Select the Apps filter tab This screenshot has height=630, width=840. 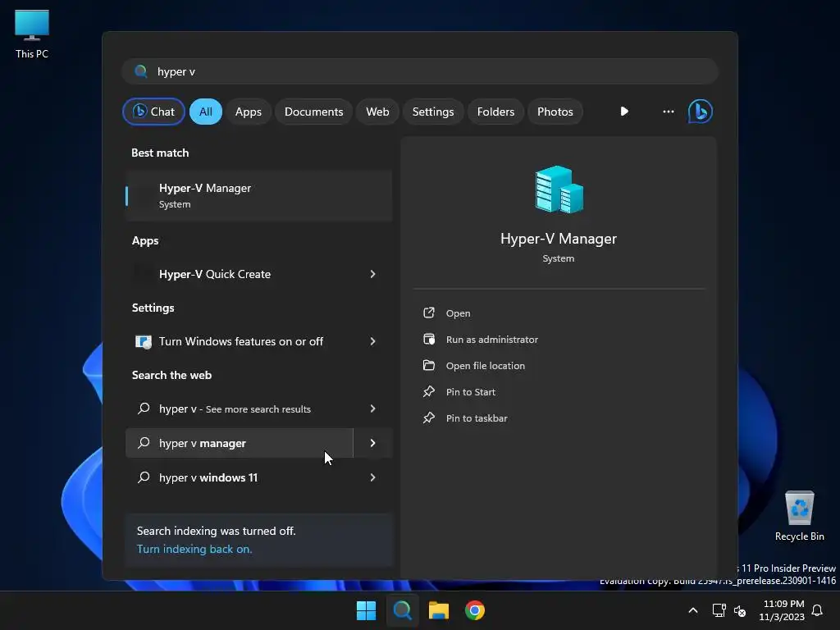(x=248, y=112)
